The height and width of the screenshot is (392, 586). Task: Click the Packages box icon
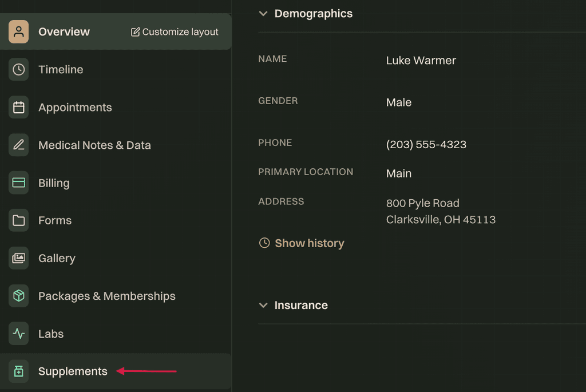(19, 296)
